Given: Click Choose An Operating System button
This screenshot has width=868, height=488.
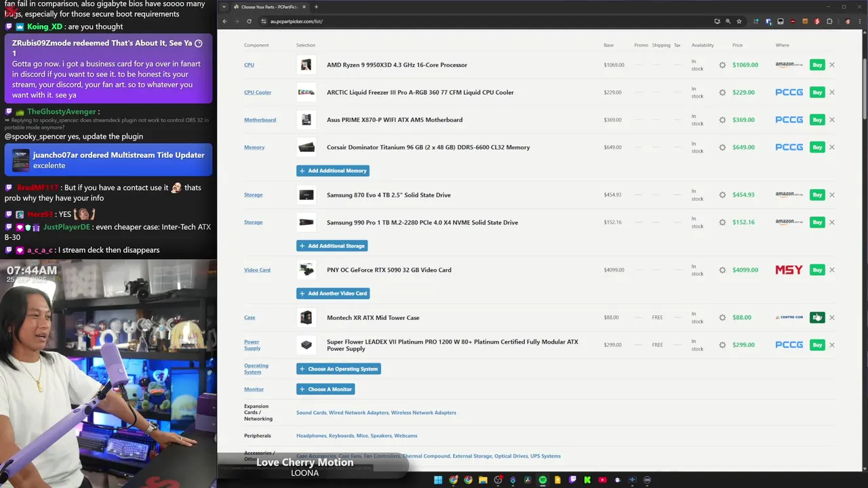Looking at the screenshot, I should [x=338, y=369].
